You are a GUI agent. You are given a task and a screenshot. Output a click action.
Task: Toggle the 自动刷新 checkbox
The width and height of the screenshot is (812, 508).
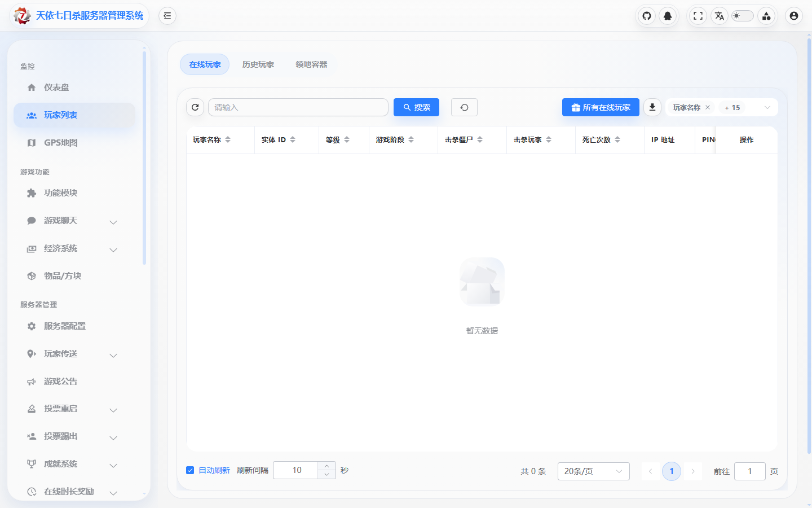point(190,470)
